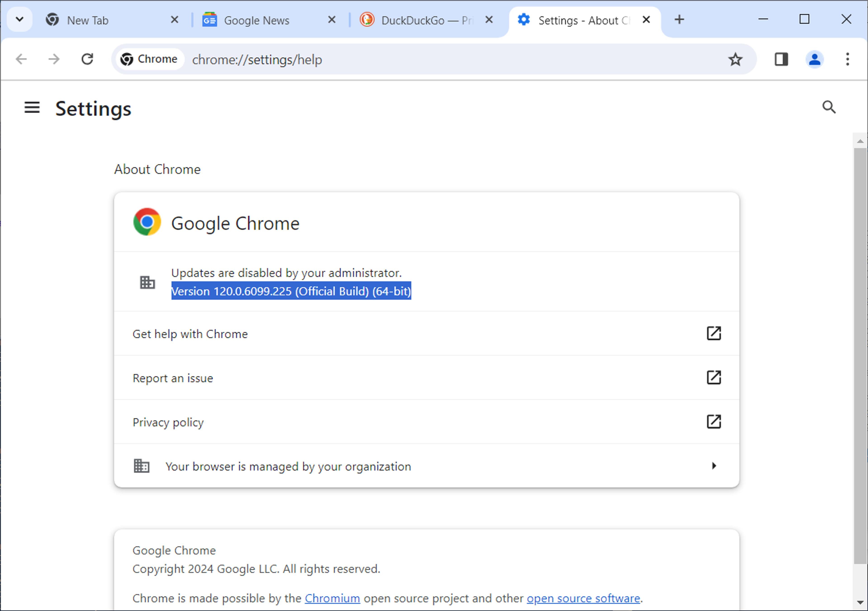The width and height of the screenshot is (868, 611).
Task: Close the Settings tab
Action: point(646,20)
